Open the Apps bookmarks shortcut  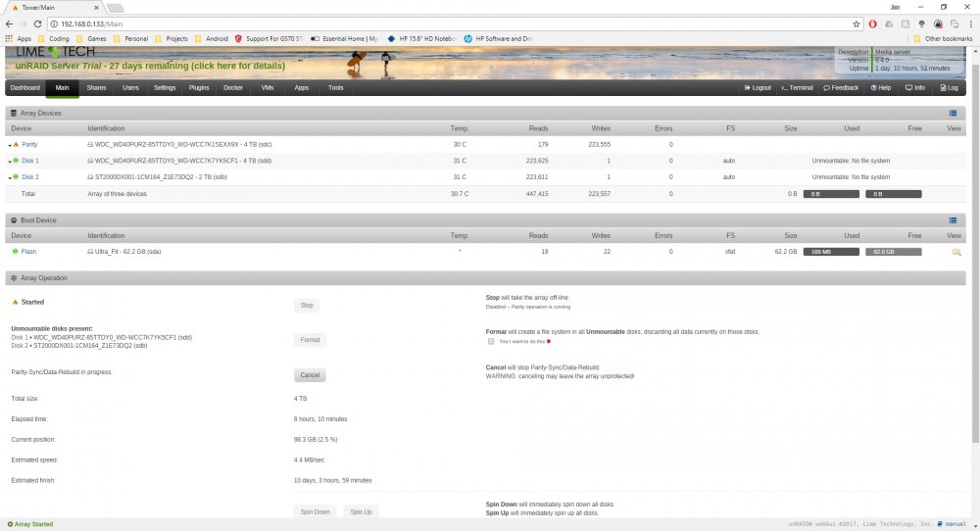pyautogui.click(x=18, y=39)
